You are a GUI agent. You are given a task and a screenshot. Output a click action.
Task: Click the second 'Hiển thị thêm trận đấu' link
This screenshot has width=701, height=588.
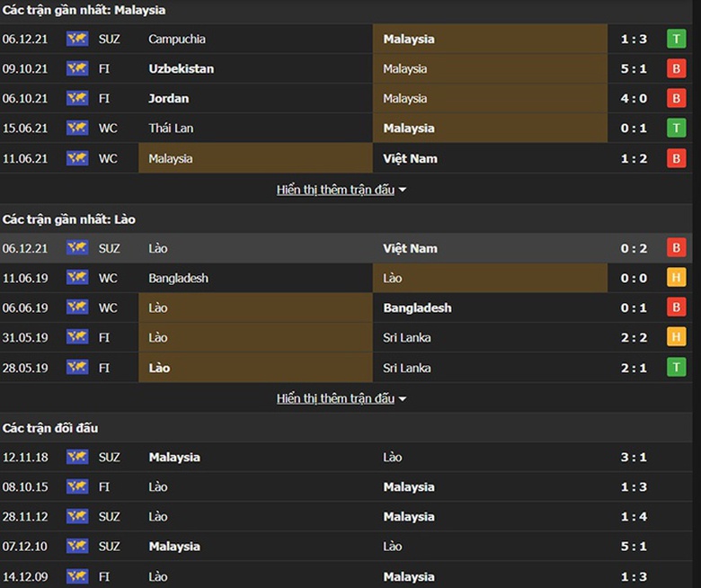(335, 398)
